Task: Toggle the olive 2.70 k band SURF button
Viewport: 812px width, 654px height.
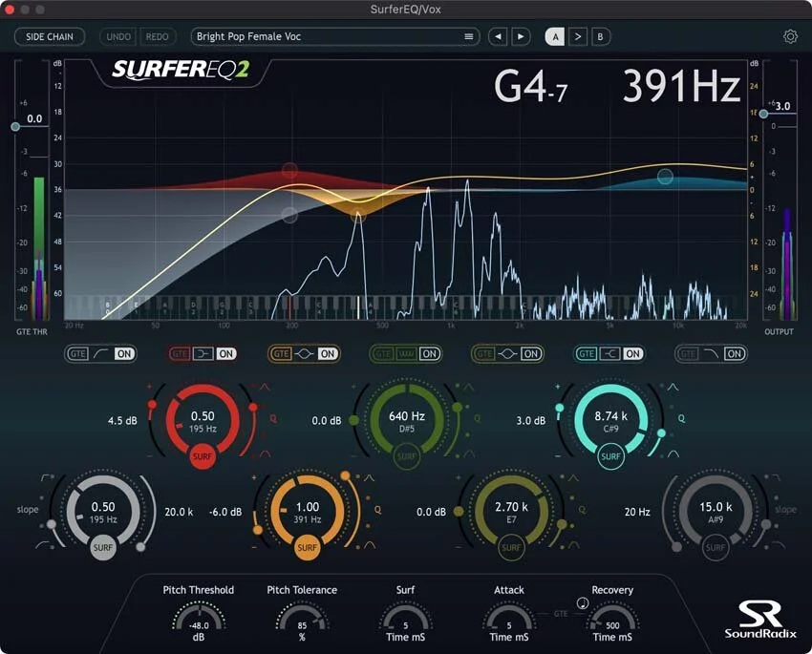Action: click(511, 547)
